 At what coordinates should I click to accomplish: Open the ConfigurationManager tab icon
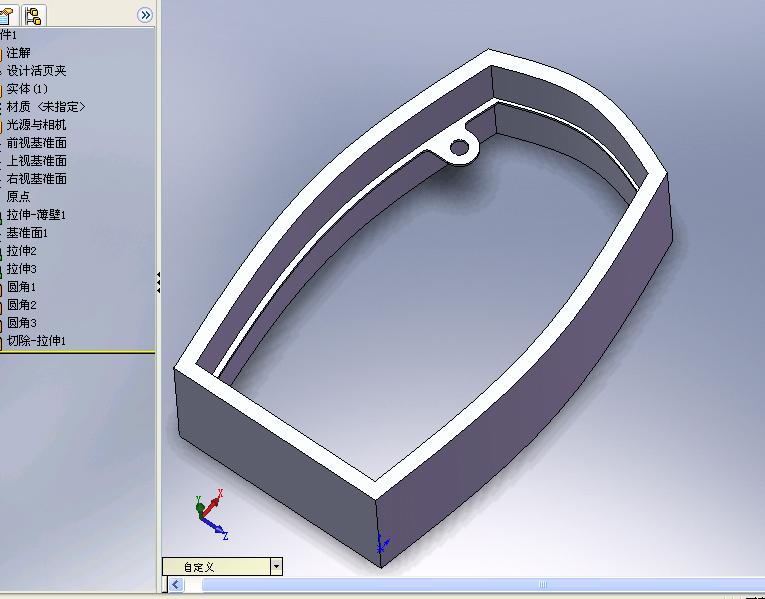(x=34, y=15)
